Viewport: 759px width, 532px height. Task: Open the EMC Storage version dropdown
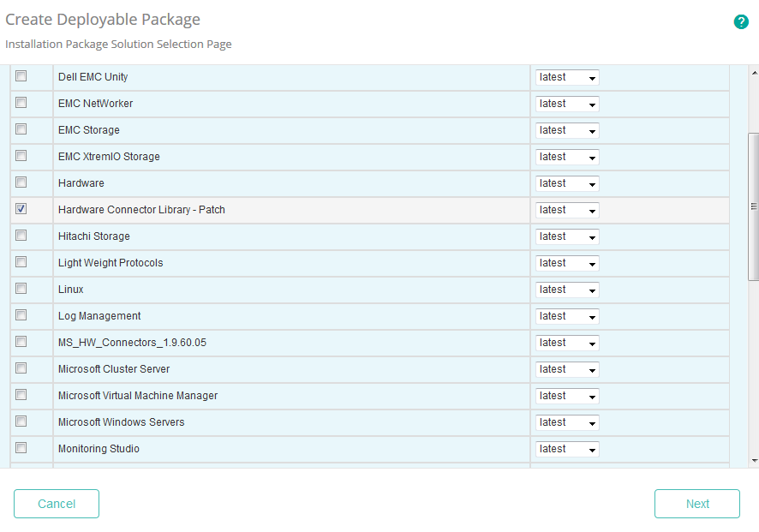tap(566, 130)
